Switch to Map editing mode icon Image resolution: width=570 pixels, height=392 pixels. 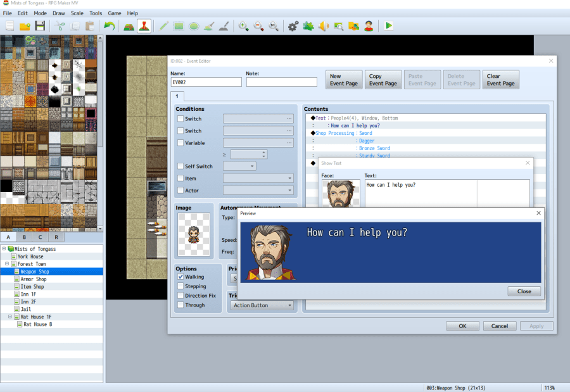(x=129, y=26)
